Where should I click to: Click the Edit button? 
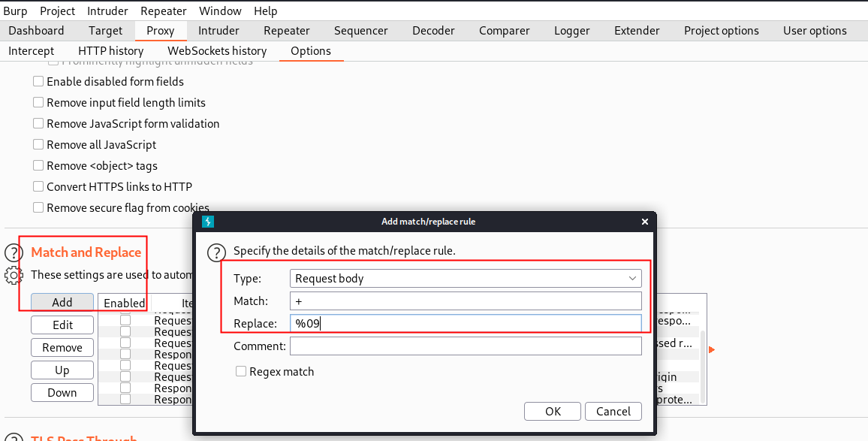tap(62, 325)
